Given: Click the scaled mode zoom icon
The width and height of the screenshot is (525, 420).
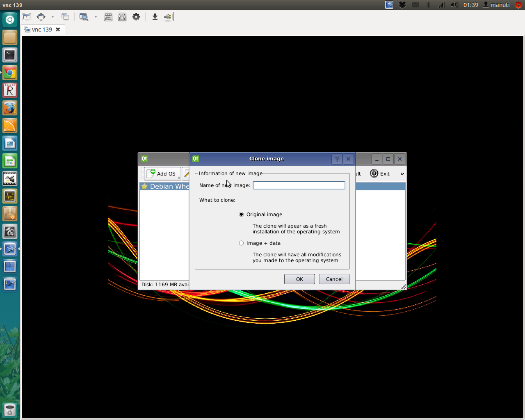Looking at the screenshot, I should tap(84, 17).
